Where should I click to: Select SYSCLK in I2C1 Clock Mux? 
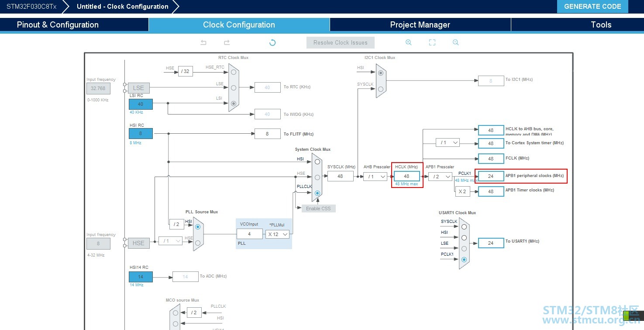pos(381,89)
